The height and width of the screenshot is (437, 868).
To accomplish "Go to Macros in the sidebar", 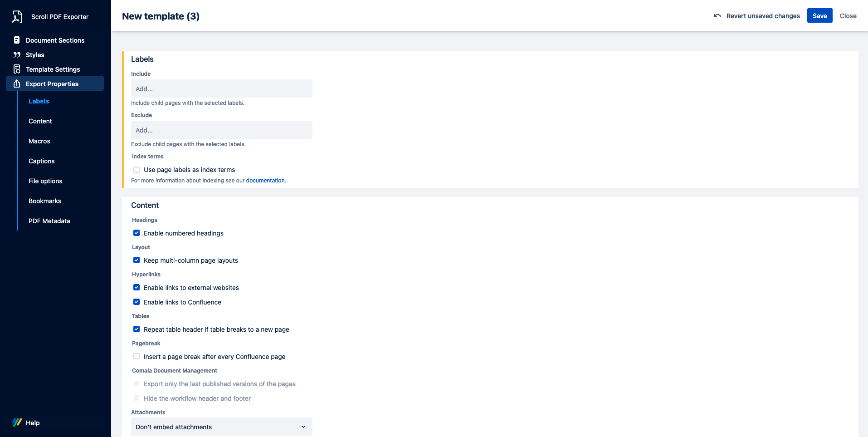I will click(x=39, y=141).
